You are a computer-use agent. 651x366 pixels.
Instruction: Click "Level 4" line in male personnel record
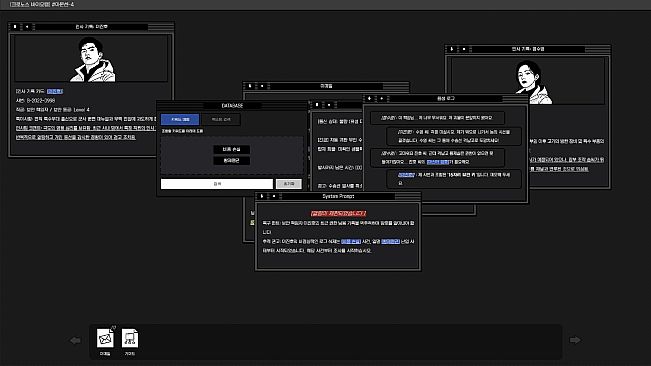click(53, 110)
